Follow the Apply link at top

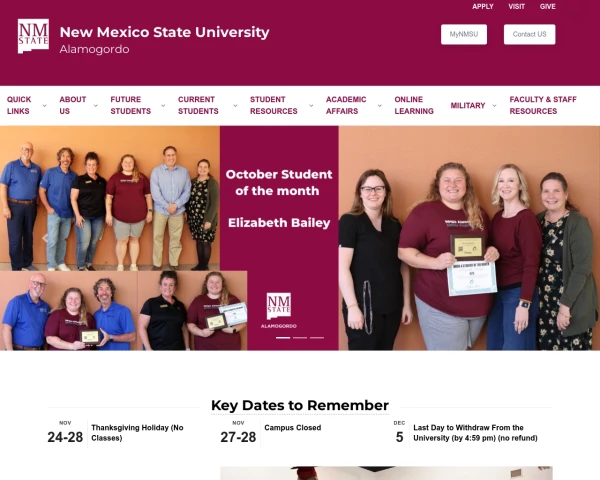coord(483,7)
